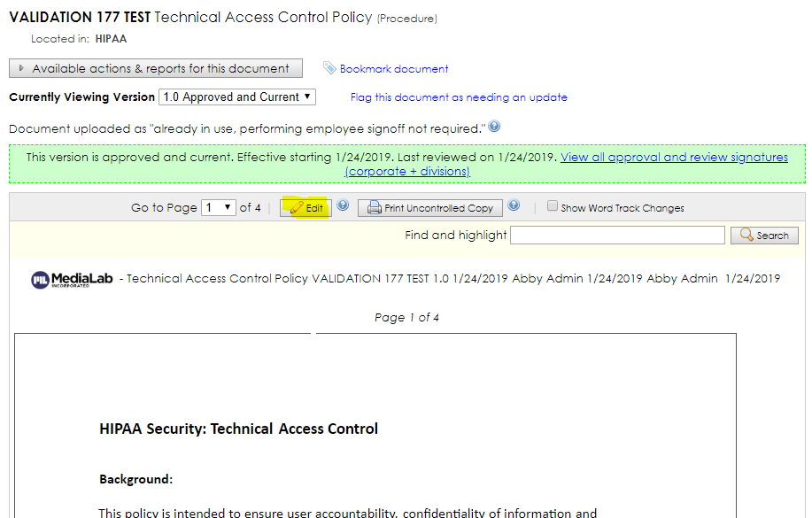Click the Search button
Viewport: 812px width, 518px height.
pyautogui.click(x=764, y=236)
